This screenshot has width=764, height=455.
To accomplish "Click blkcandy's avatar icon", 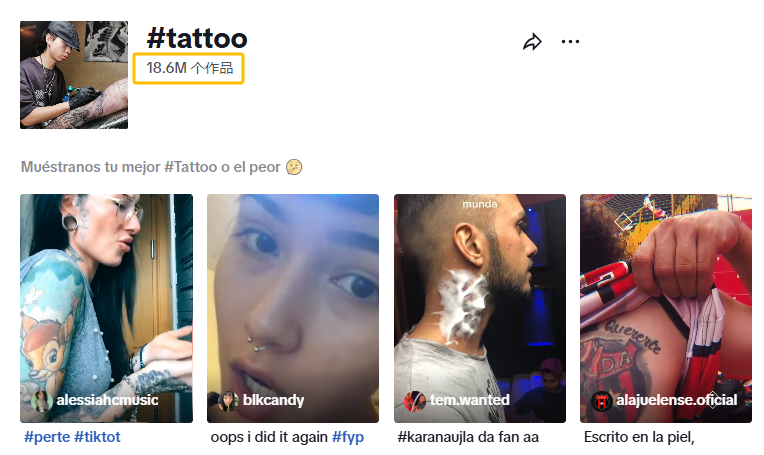I will point(229,401).
